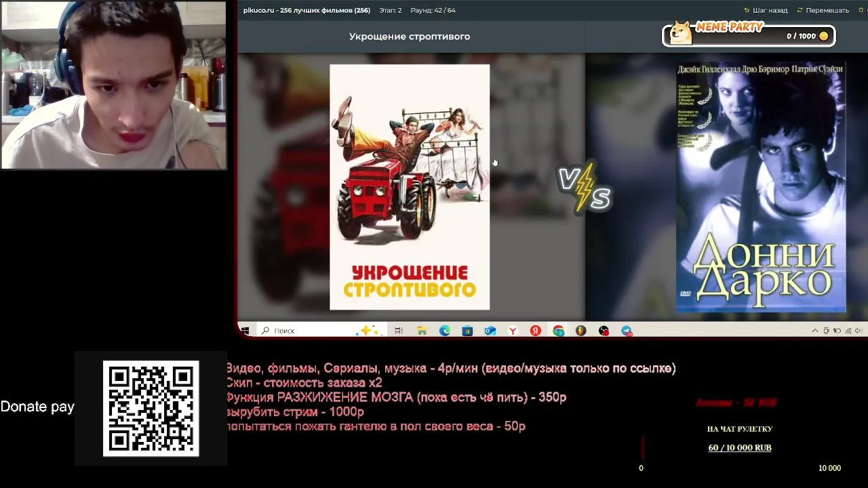Image resolution: width=868 pixels, height=488 pixels.
Task: Click 'pikuco.ru - 256 лучших фильмов' title
Action: (307, 10)
